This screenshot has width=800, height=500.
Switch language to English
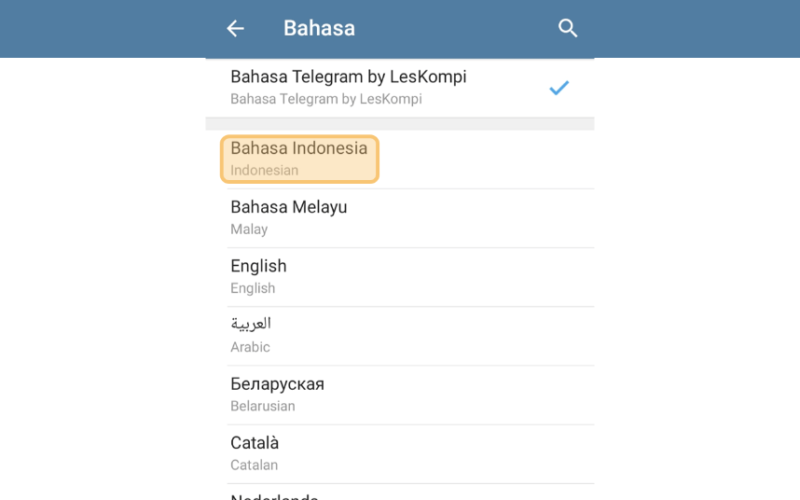coord(400,277)
